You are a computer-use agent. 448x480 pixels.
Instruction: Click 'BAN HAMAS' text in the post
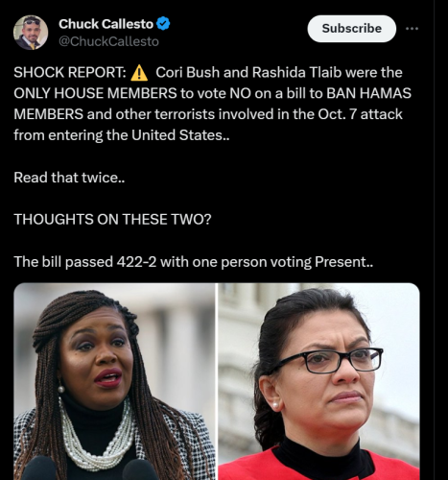(x=368, y=93)
